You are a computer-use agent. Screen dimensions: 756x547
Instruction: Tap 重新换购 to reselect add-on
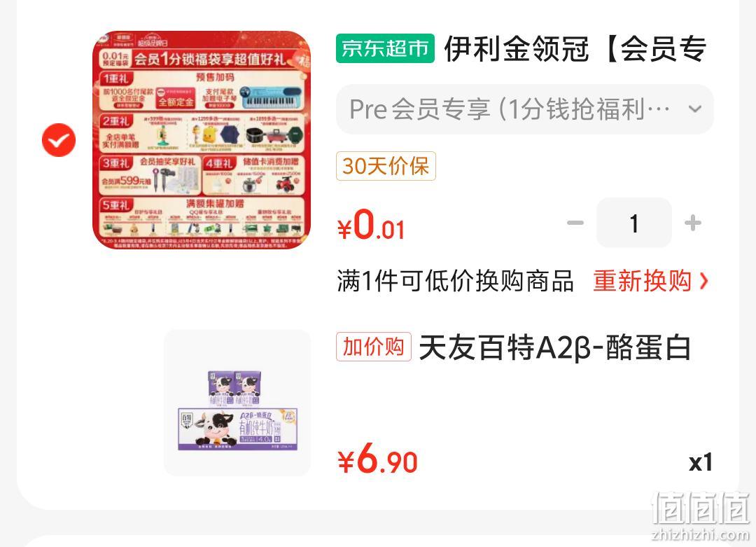[x=643, y=281]
